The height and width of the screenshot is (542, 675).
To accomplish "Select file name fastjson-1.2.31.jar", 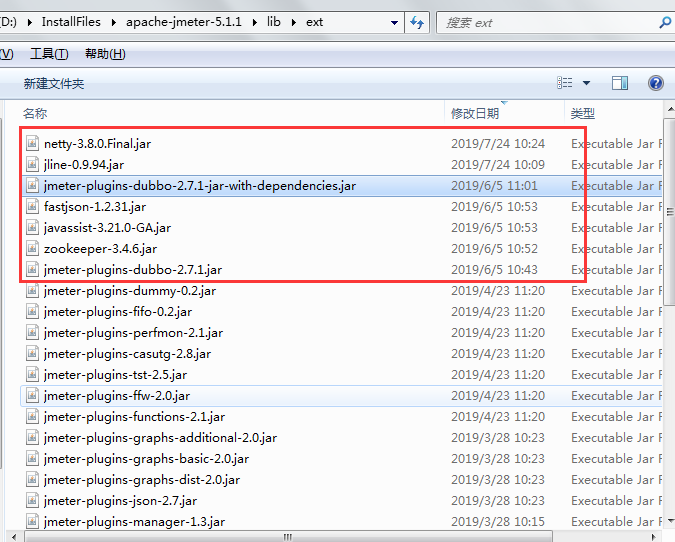I will tap(95, 207).
